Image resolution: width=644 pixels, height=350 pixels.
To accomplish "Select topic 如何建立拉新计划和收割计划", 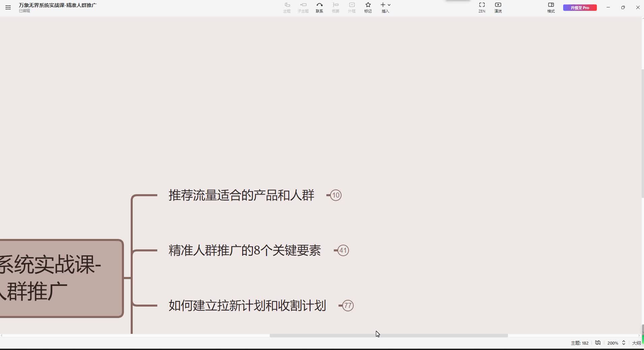I will point(247,306).
